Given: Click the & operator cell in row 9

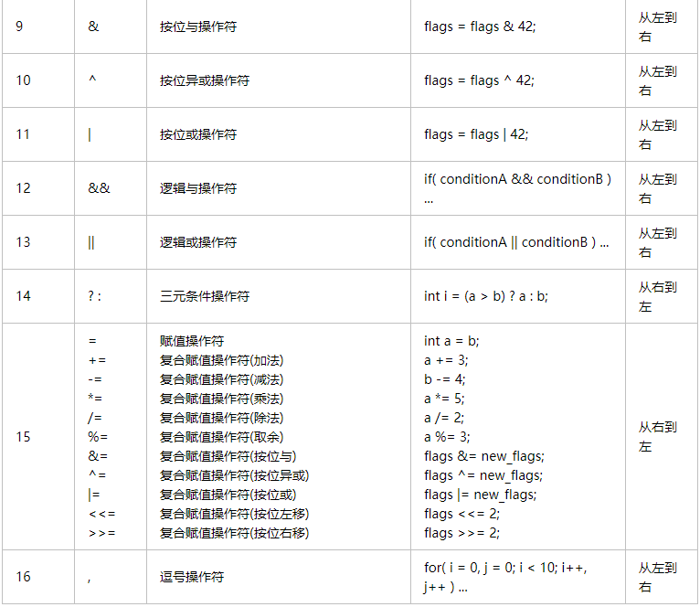Looking at the screenshot, I should click(111, 27).
